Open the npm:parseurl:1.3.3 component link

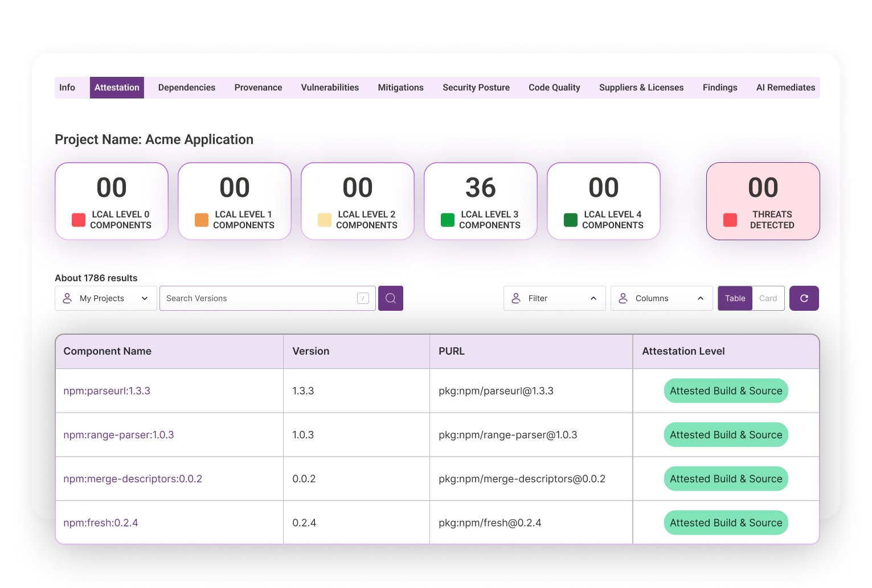pos(107,391)
